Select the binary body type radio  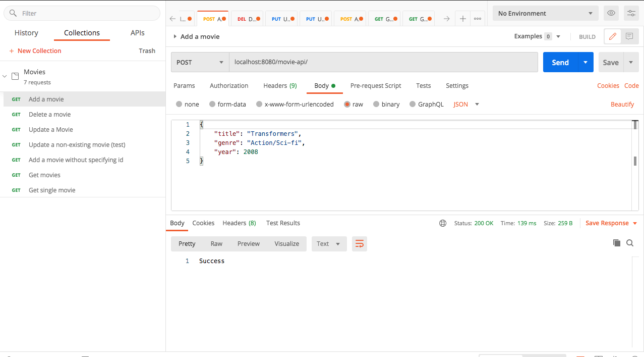[x=376, y=105]
